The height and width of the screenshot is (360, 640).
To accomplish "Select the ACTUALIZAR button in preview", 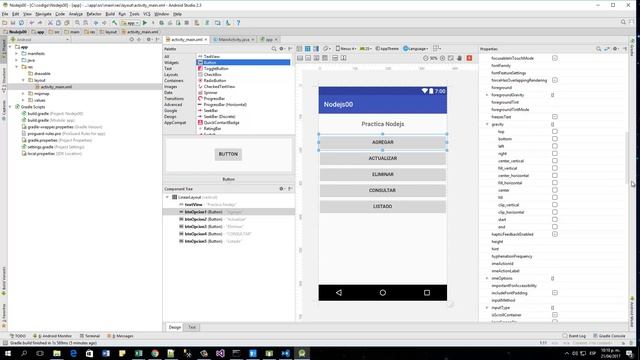I will (382, 158).
